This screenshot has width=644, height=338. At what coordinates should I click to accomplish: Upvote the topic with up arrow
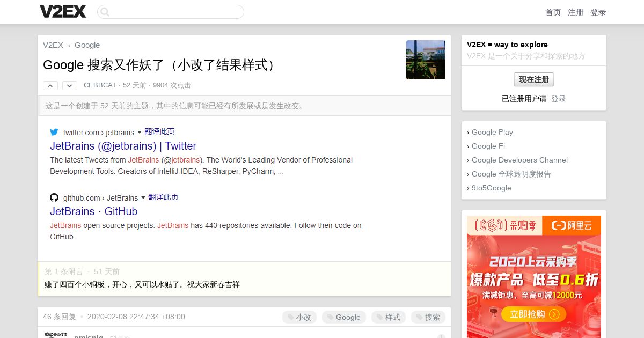pos(50,85)
